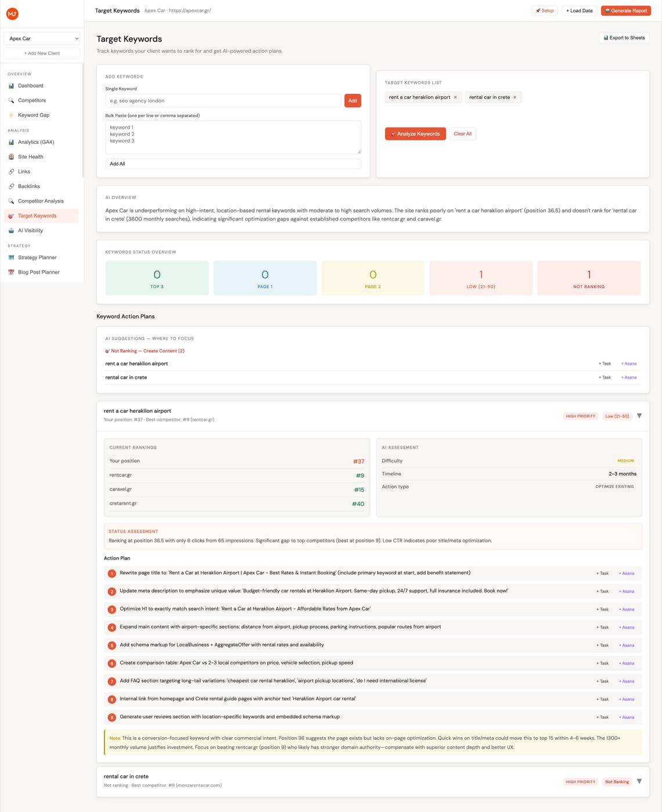
Task: Click the orange MJ logo icon
Action: 12,13
